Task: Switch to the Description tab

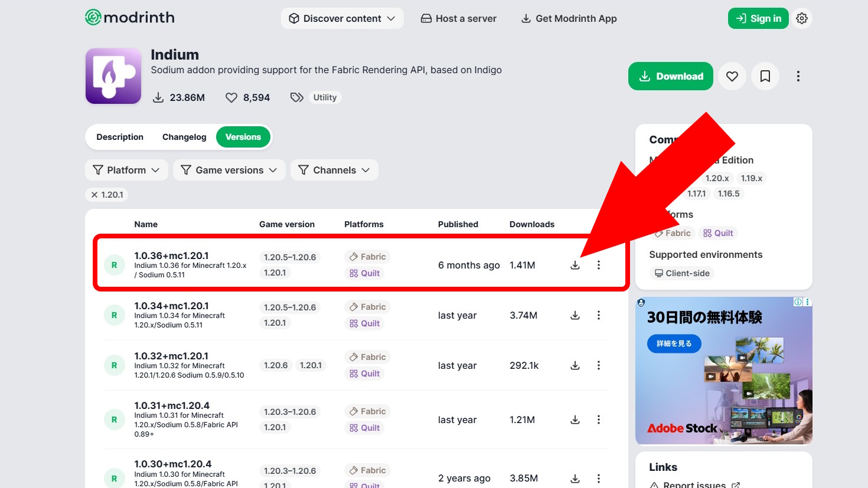Action: click(x=120, y=137)
